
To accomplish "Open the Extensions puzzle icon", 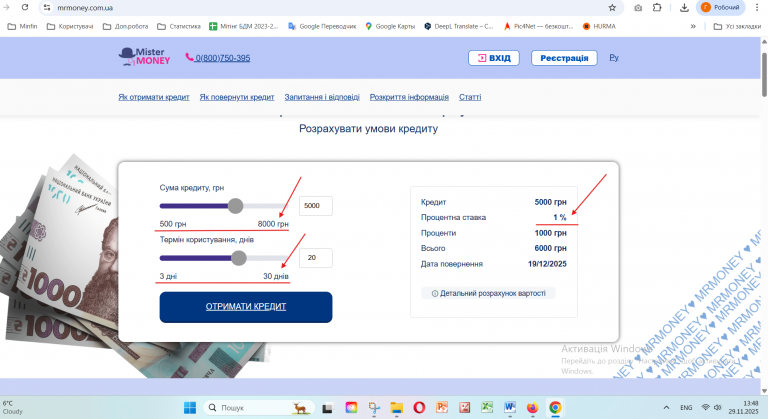I will (657, 7).
